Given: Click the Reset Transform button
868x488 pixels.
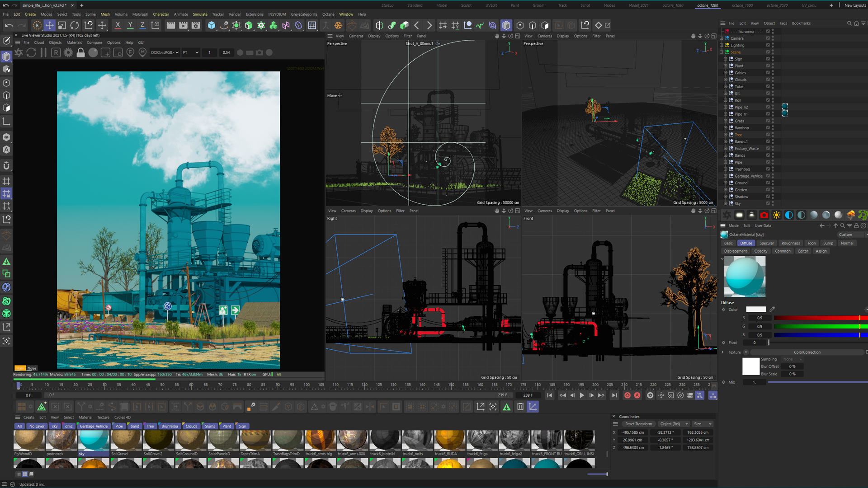Looking at the screenshot, I should pyautogui.click(x=638, y=424).
